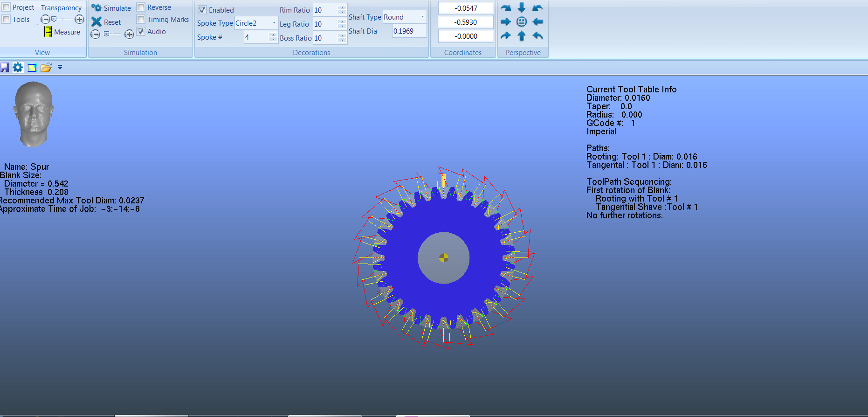Click the open folder icon
The image size is (868, 417).
tap(46, 68)
